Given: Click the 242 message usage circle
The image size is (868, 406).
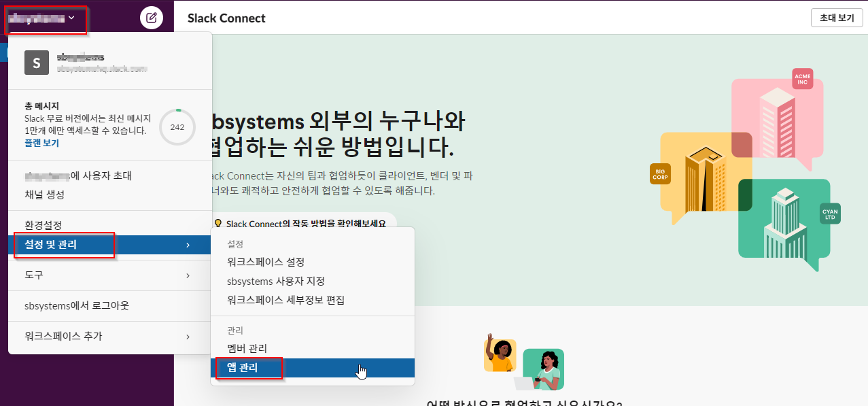Looking at the screenshot, I should pyautogui.click(x=177, y=127).
